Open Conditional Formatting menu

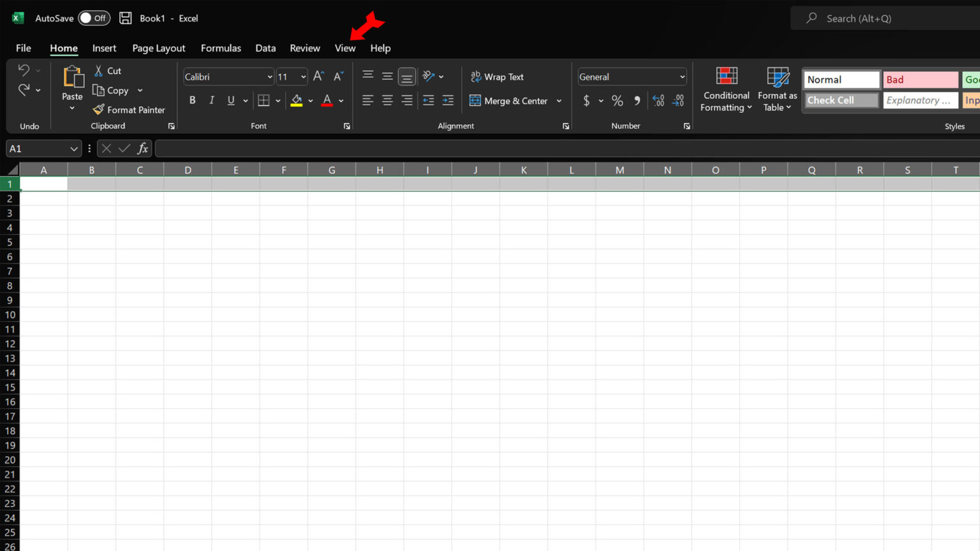(726, 89)
